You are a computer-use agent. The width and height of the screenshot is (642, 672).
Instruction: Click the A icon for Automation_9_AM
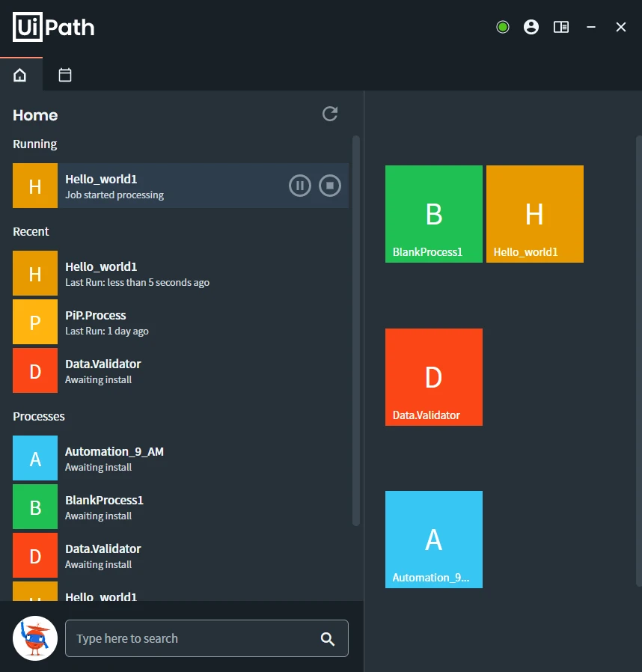tap(35, 458)
